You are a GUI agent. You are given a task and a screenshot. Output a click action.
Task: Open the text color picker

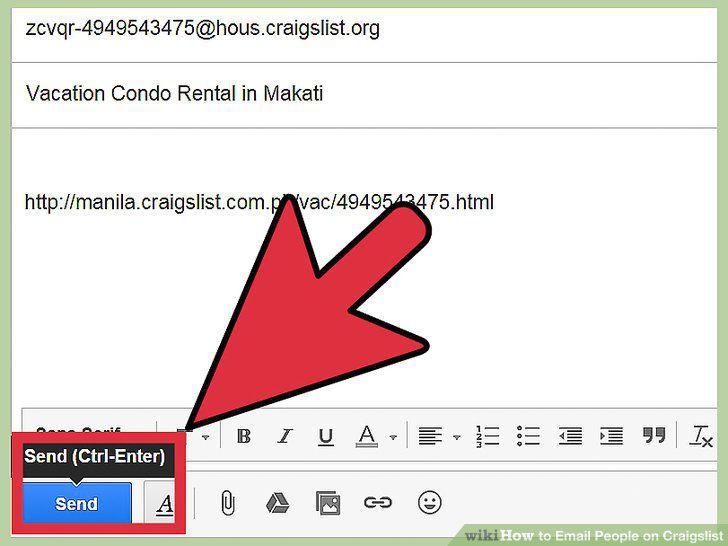(x=367, y=436)
